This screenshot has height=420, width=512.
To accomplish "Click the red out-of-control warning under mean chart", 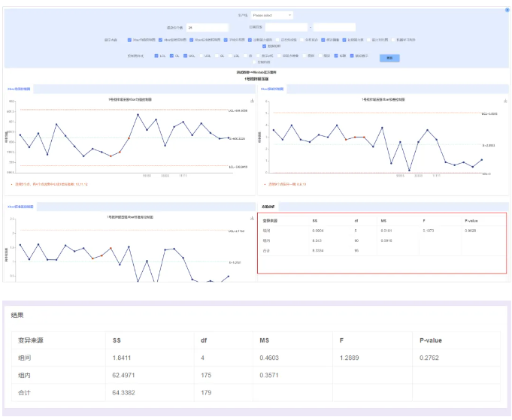I will tap(51, 183).
